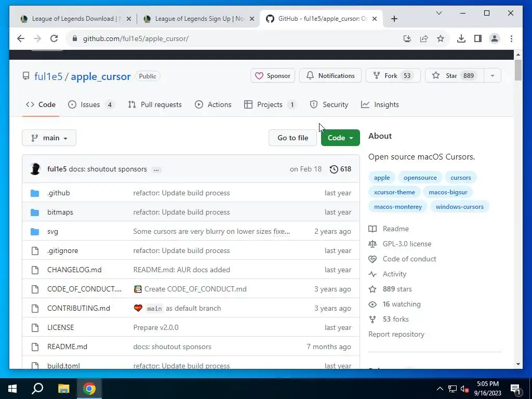Click the share page icon in address bar
The width and height of the screenshot is (532, 399).
[x=424, y=38]
